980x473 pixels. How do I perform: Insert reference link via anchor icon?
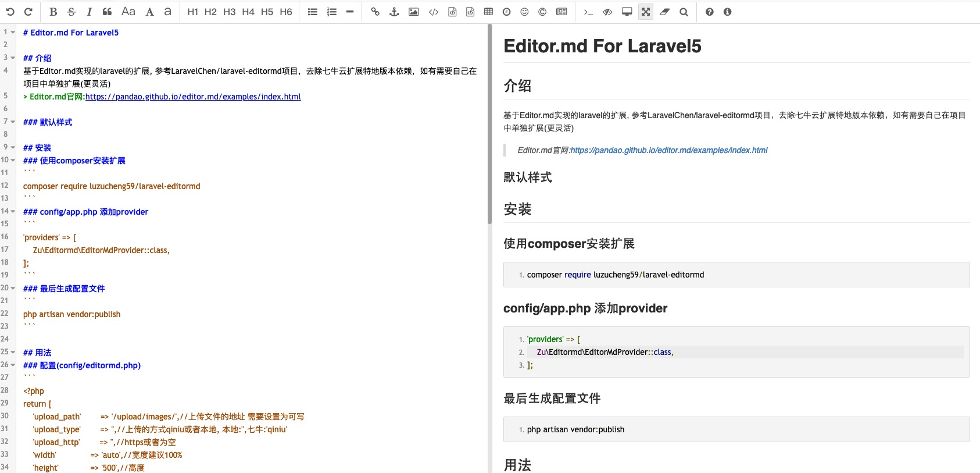pyautogui.click(x=394, y=12)
